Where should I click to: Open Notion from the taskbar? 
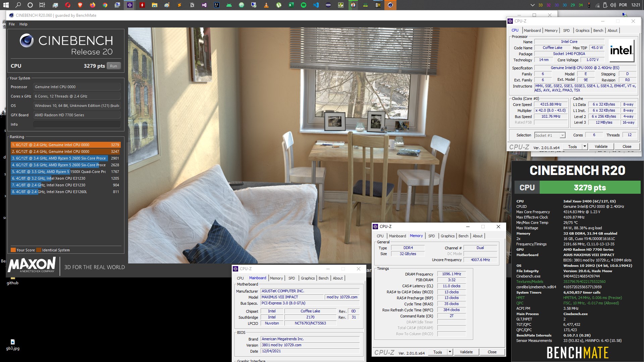pos(192,5)
